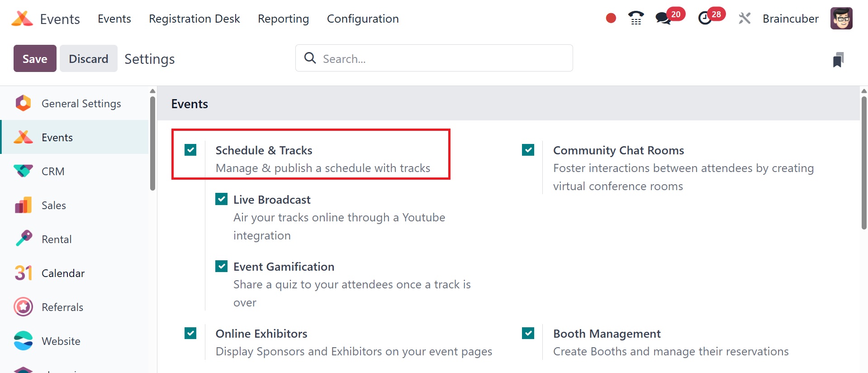
Task: Open the activities clock icon
Action: [705, 19]
